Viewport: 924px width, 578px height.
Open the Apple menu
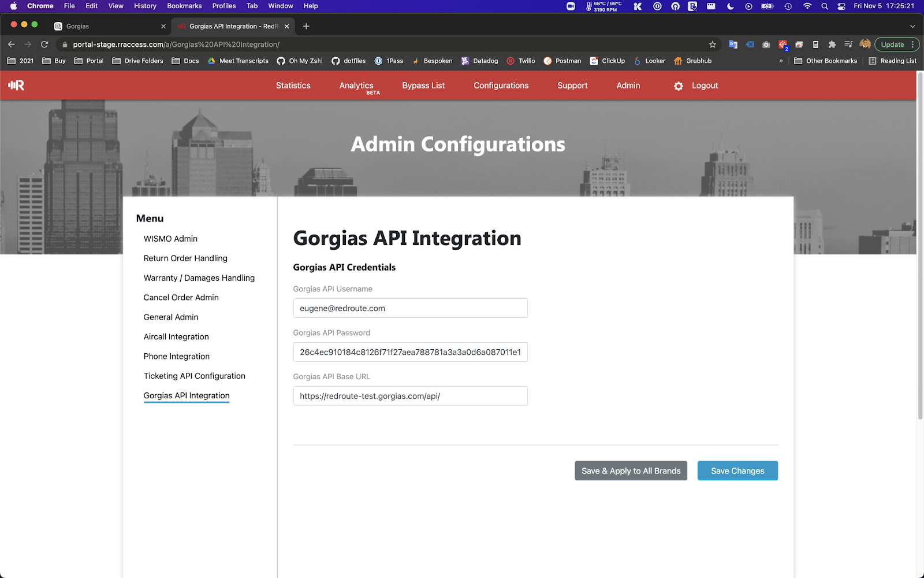click(x=13, y=6)
